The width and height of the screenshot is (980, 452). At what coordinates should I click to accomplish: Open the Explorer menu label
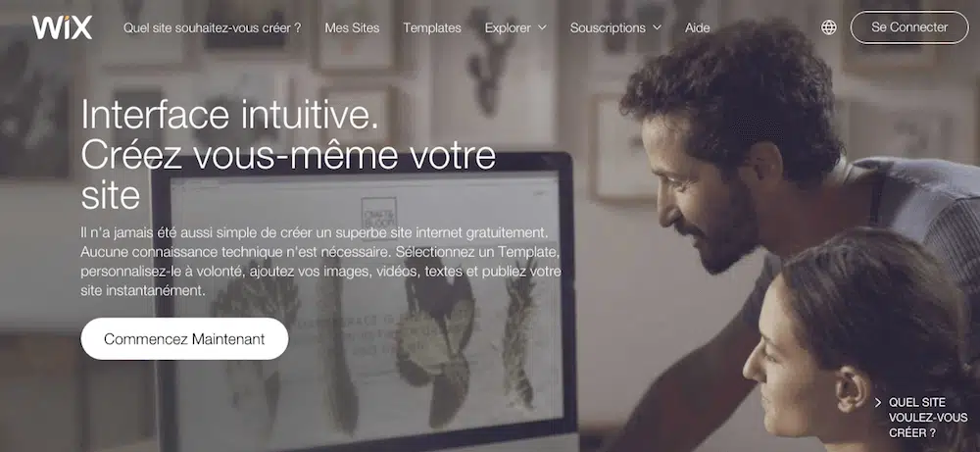coord(508,27)
